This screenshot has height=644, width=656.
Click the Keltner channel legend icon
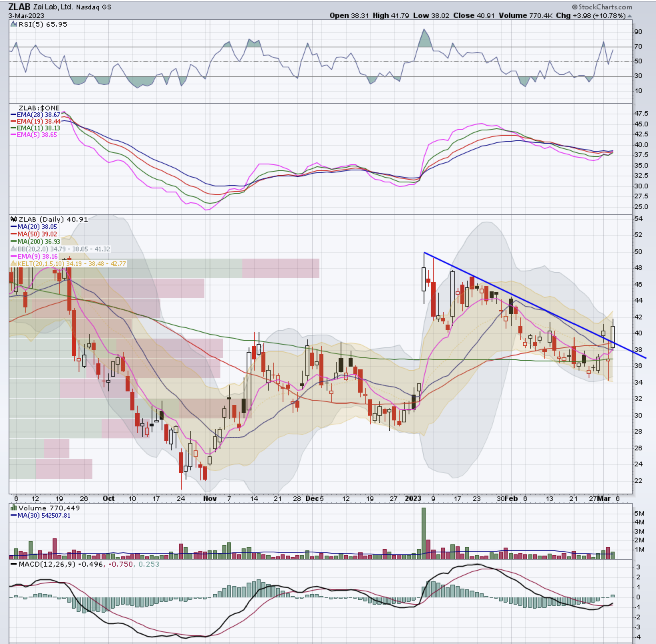(x=14, y=264)
